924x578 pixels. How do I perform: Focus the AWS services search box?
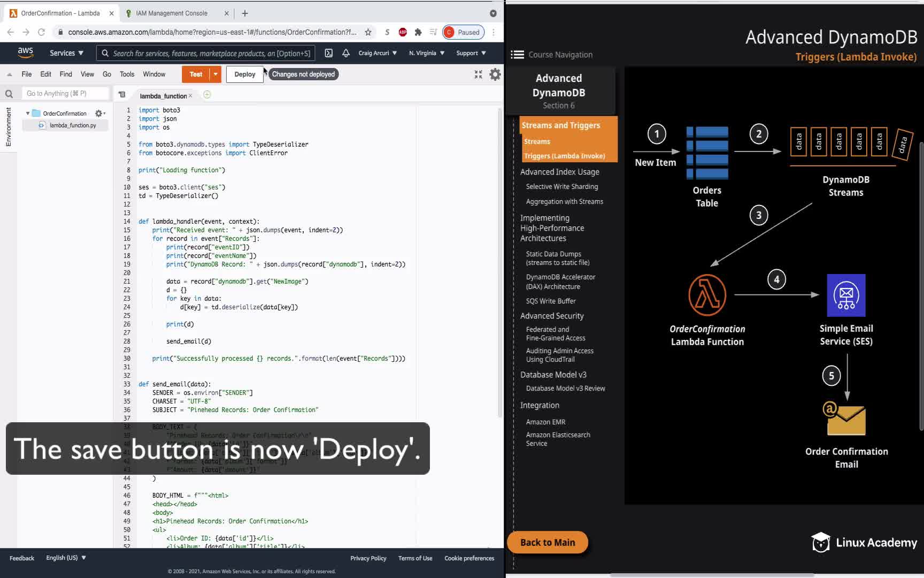(x=206, y=53)
